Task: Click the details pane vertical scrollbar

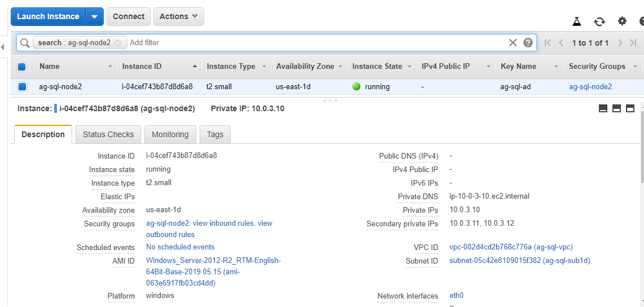Action: pyautogui.click(x=642, y=148)
